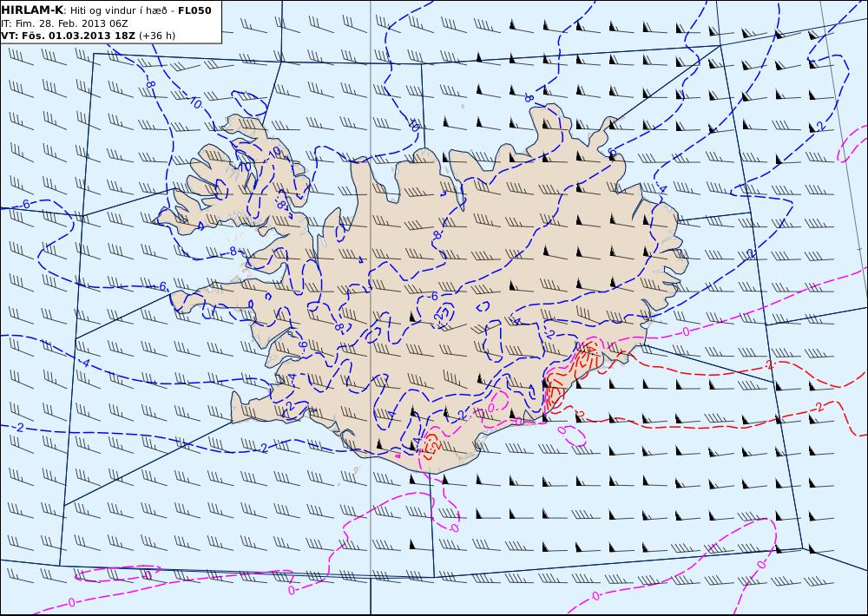Image resolution: width=868 pixels, height=616 pixels.
Task: Click the HIRLAM-K model title text
Action: tap(32, 10)
